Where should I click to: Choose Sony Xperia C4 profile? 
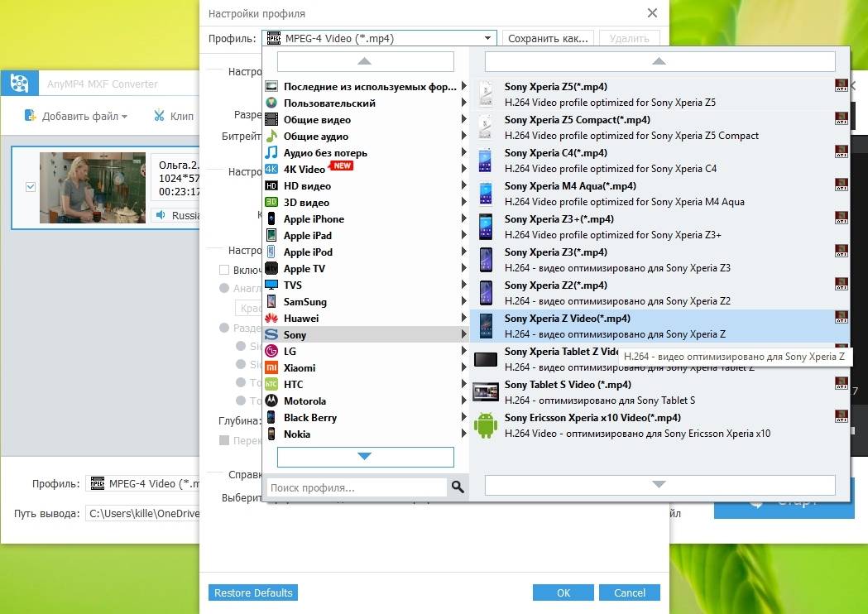click(x=659, y=161)
